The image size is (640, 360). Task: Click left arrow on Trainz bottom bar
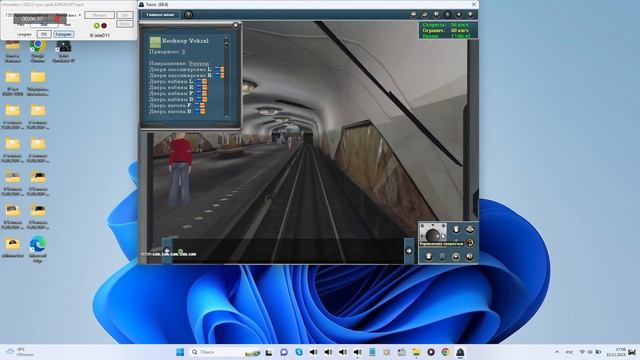(167, 251)
